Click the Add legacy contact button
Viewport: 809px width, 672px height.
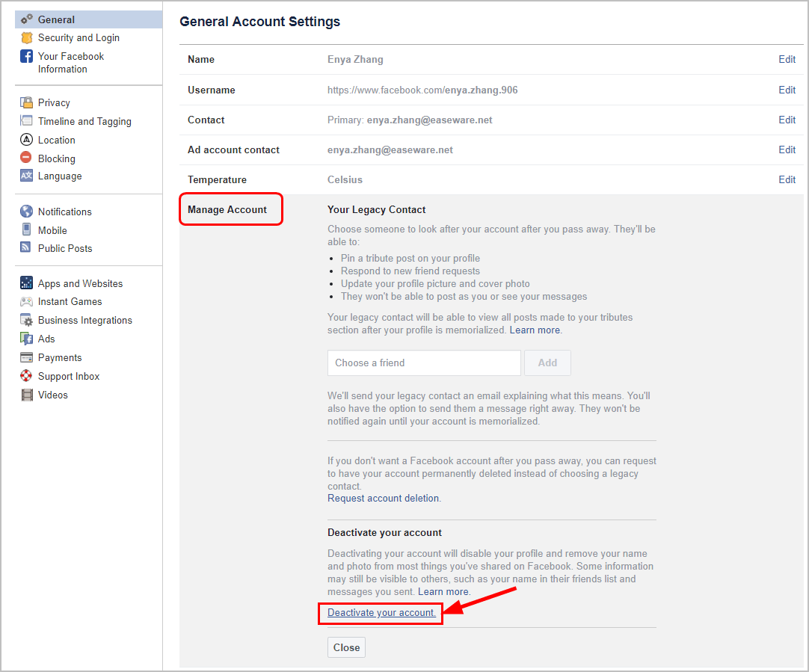coord(547,363)
